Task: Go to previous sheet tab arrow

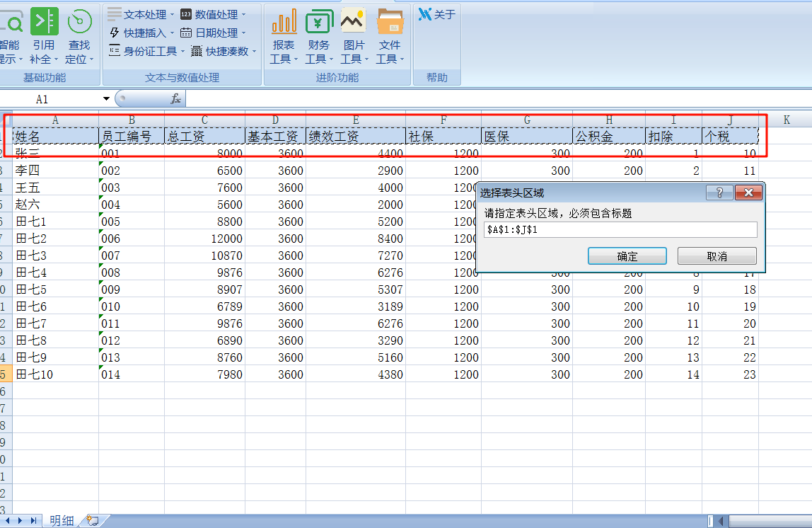Action: pyautogui.click(x=7, y=521)
